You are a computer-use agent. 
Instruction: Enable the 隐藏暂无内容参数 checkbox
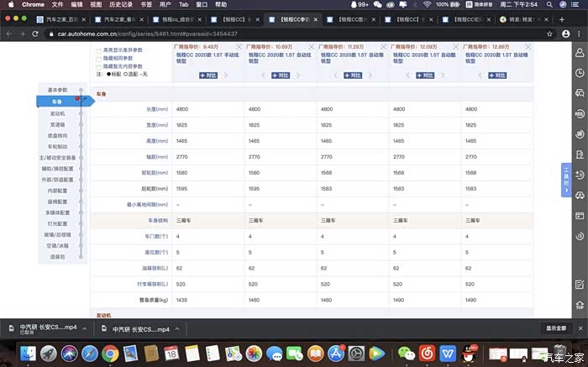(x=99, y=67)
